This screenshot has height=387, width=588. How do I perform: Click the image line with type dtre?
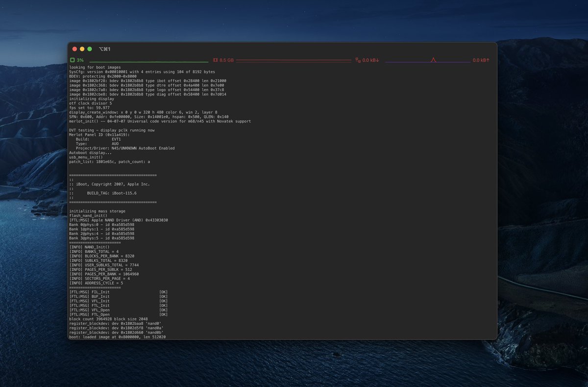pos(147,85)
